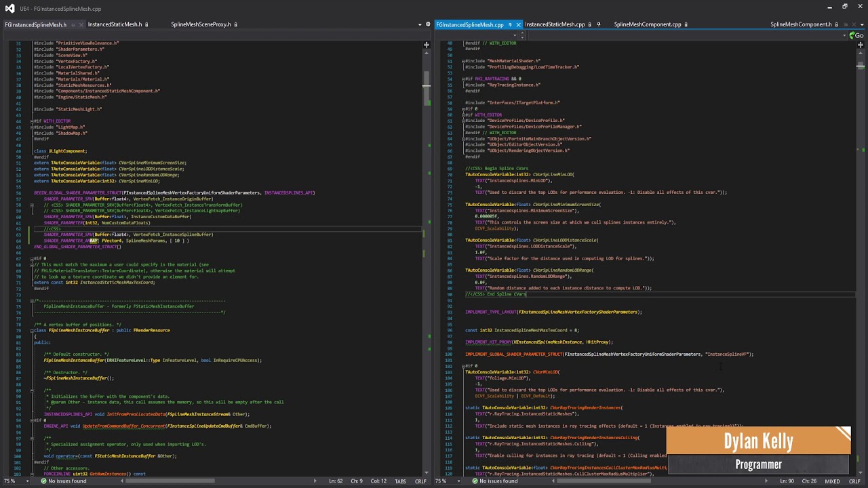Click lock icon on InstancedStaticMesh.h tab
Viewport: 868px width, 488px height.
[147, 24]
